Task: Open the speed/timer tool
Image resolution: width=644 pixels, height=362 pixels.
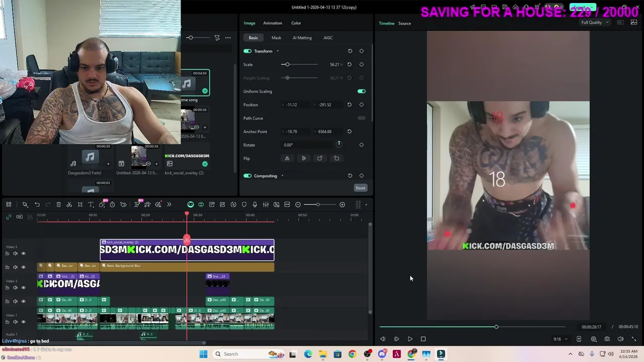Action: click(112, 205)
